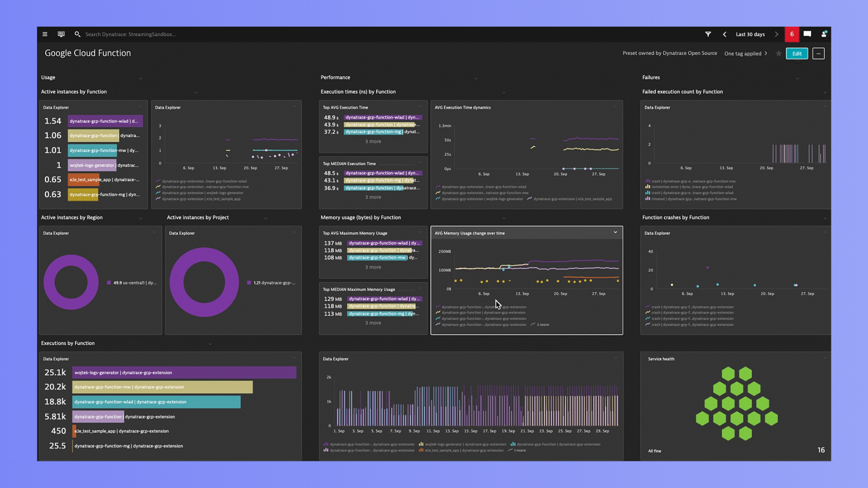
Task: Open AVG Memory Usage tile dropdown chevron
Action: click(615, 232)
